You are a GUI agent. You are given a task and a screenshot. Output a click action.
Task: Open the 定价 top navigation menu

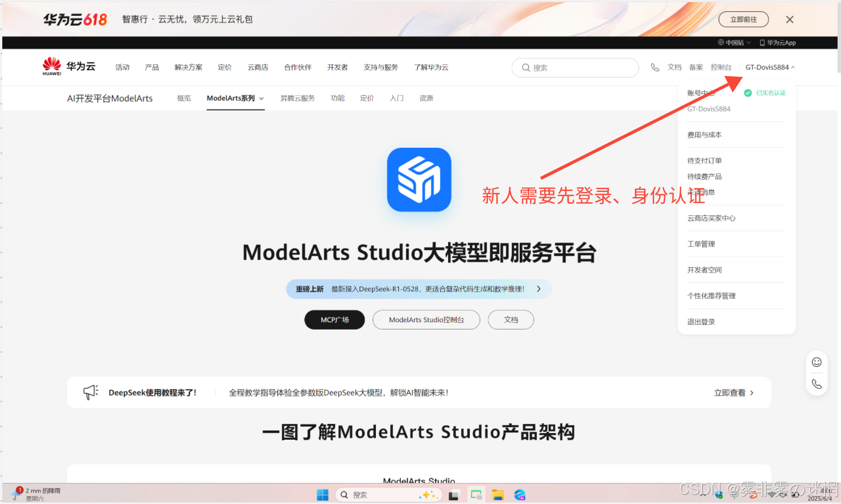pyautogui.click(x=225, y=67)
